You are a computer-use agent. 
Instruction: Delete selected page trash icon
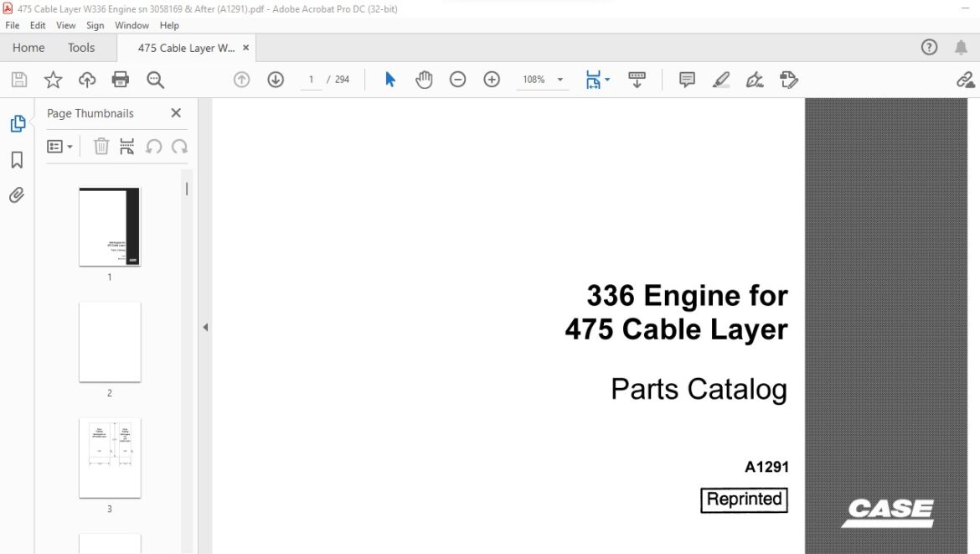(x=101, y=147)
